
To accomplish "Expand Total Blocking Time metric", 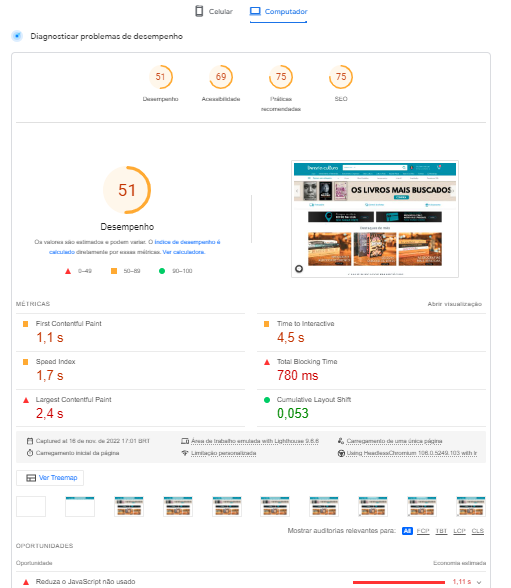I will pyautogui.click(x=372, y=370).
